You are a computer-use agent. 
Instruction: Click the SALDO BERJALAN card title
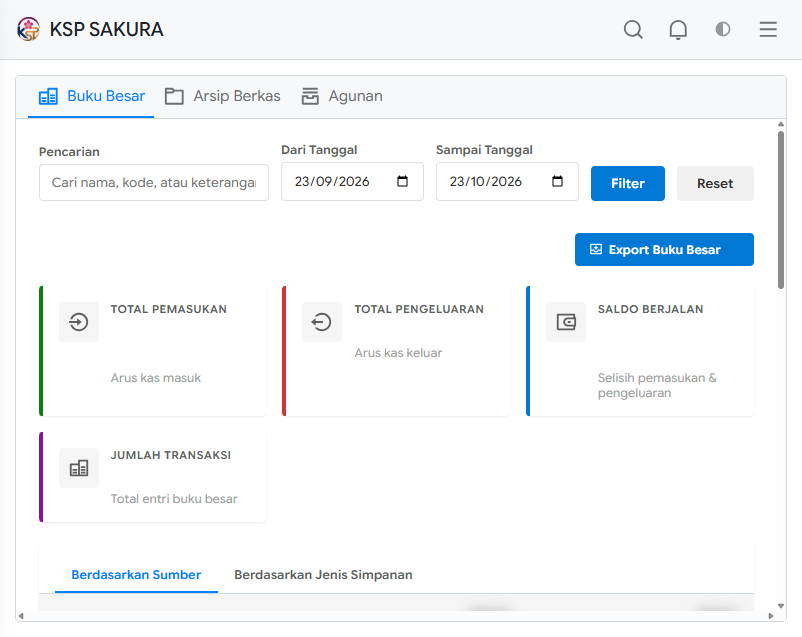(651, 309)
